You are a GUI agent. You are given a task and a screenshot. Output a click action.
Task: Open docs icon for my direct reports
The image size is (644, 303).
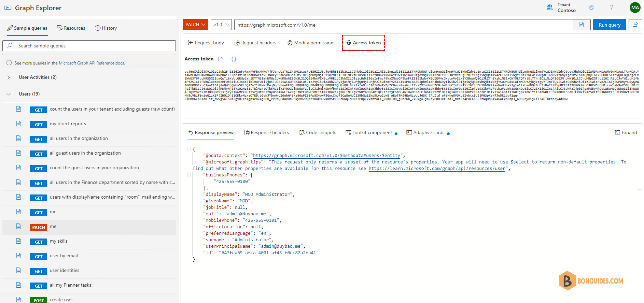point(19,124)
